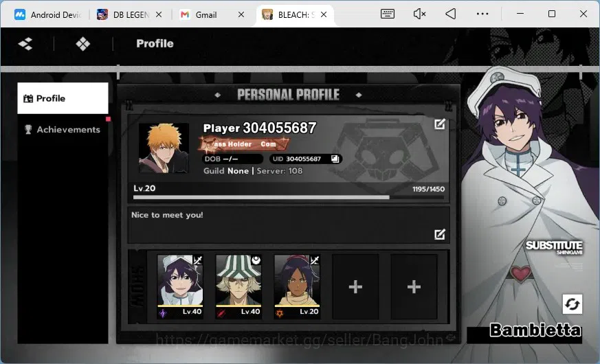600x364 pixels.
Task: Close the BLEACH tab
Action: [324, 14]
